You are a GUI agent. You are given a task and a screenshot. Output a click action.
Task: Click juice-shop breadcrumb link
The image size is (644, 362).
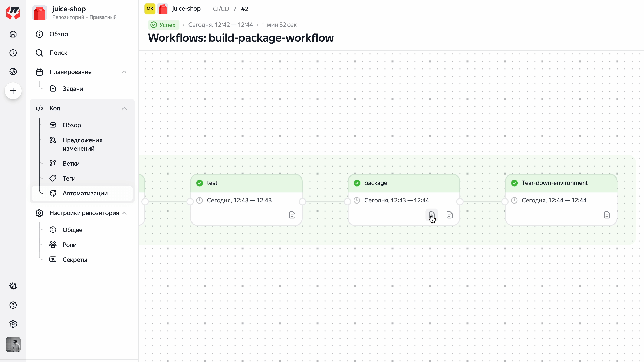click(186, 9)
